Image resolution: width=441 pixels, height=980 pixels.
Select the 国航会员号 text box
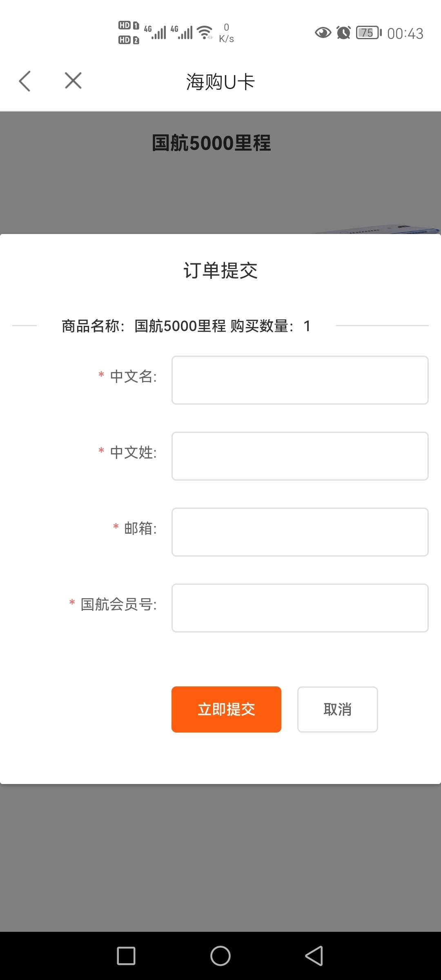(300, 608)
